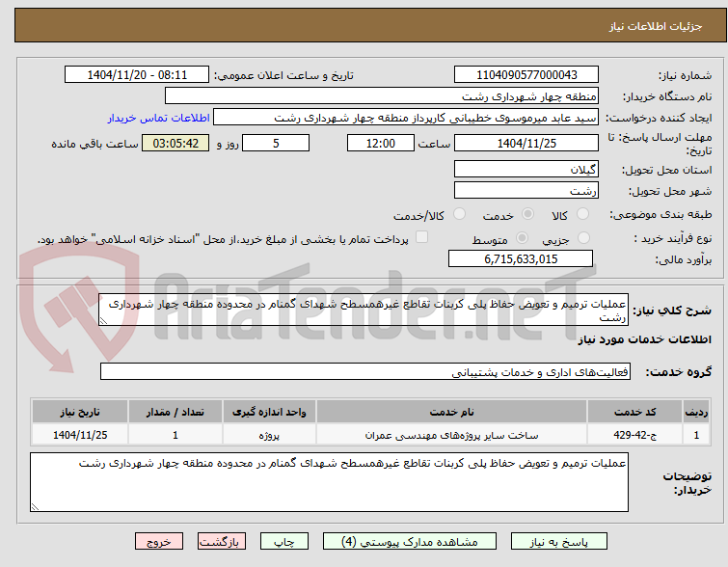
Task: Click the unit cell پروژه
Action: click(x=269, y=435)
